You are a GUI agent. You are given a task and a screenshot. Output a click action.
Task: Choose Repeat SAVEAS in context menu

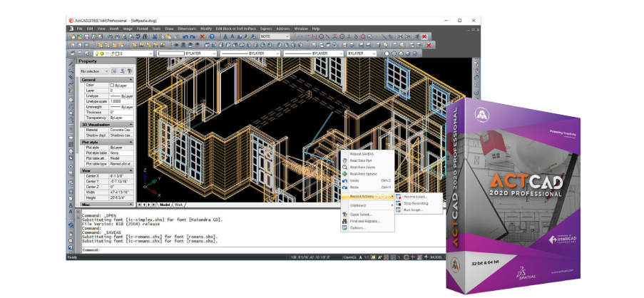click(x=362, y=154)
